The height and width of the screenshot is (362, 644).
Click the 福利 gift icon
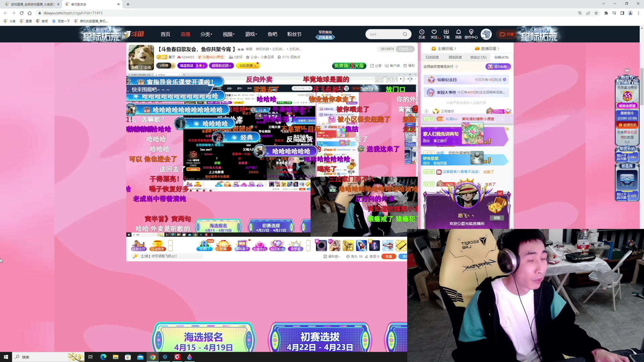[409, 66]
